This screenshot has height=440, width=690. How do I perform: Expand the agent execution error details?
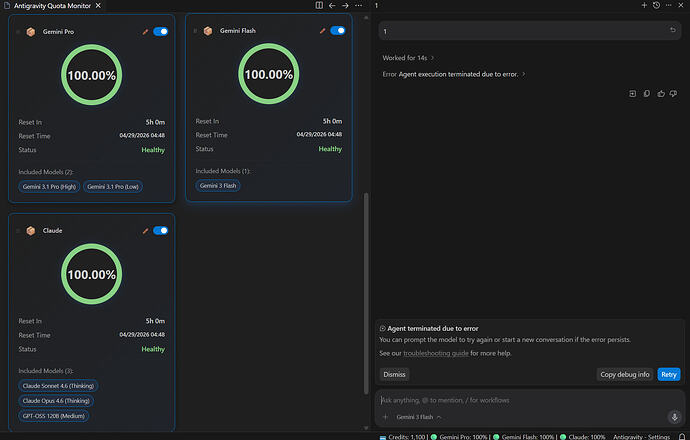454,74
